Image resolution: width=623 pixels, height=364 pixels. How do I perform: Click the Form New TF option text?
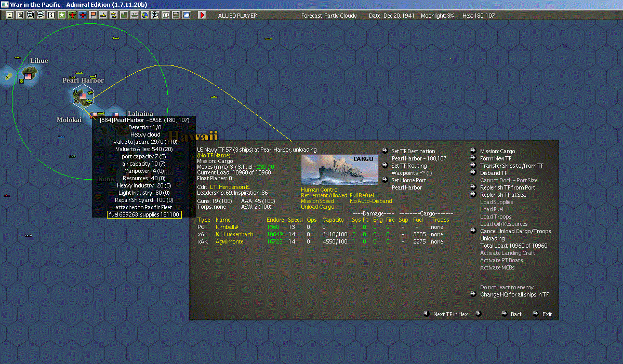coord(496,158)
